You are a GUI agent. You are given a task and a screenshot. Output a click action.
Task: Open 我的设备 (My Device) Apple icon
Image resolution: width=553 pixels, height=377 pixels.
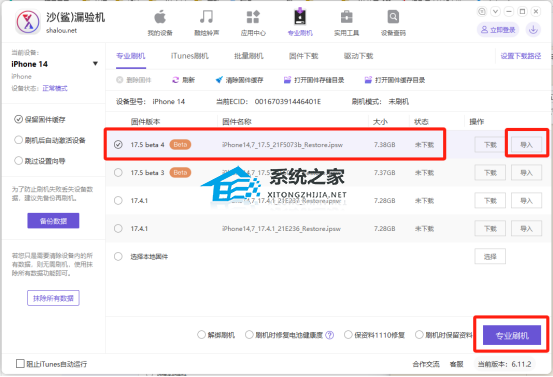[160, 17]
